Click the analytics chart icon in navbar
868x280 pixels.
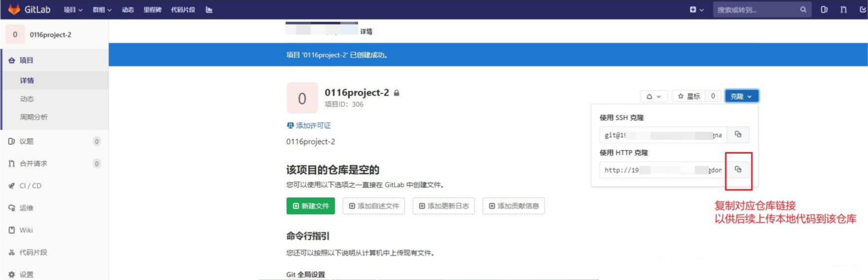[209, 10]
